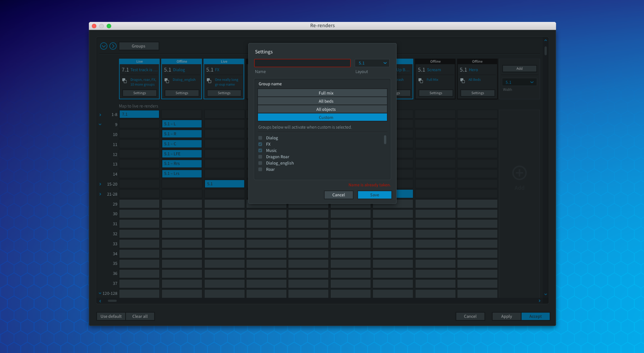Click the groups icon in the Hero card

click(462, 81)
